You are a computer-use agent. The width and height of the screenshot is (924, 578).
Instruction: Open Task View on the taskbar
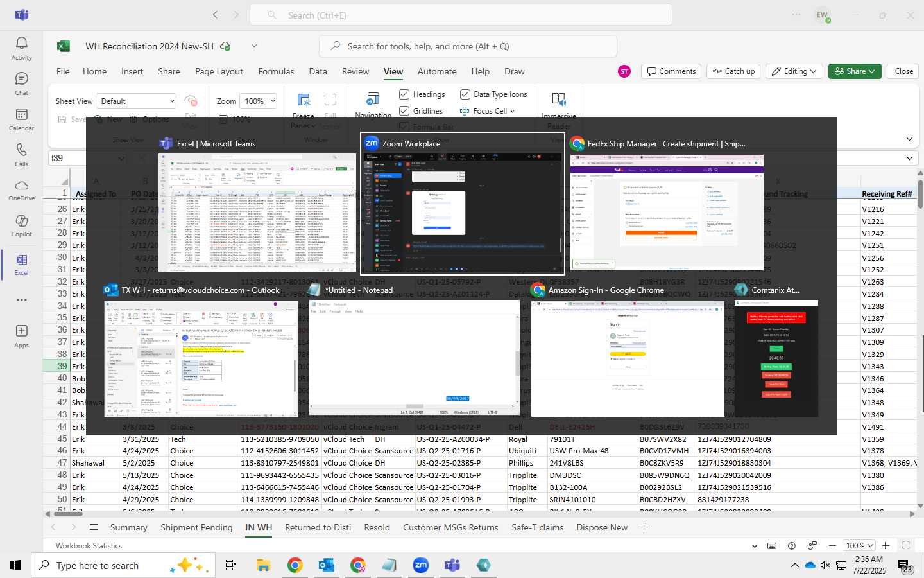(x=230, y=565)
